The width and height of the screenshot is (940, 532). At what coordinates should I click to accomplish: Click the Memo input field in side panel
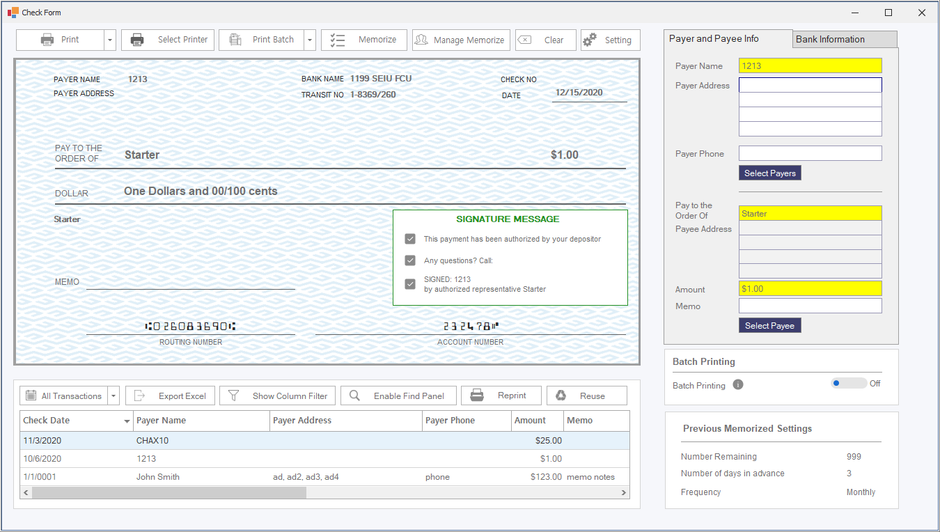(x=811, y=306)
